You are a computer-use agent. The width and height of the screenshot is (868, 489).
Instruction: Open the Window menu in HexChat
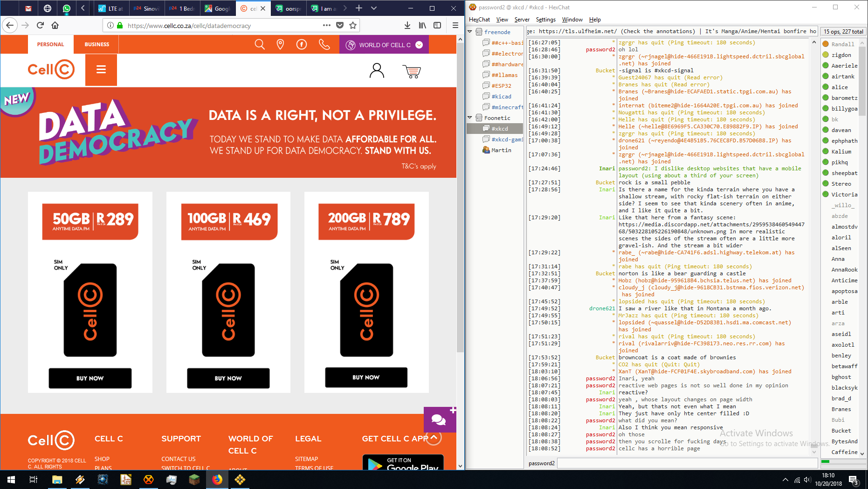pos(572,20)
